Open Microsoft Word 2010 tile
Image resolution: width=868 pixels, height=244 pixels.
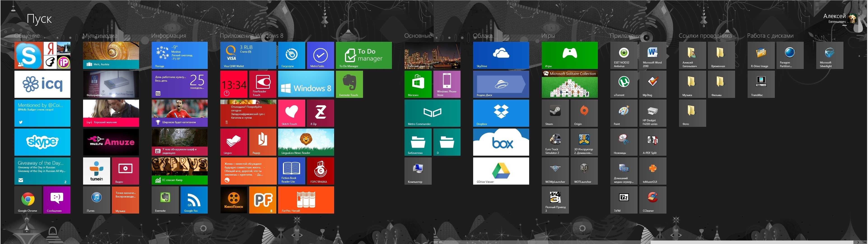coord(653,55)
